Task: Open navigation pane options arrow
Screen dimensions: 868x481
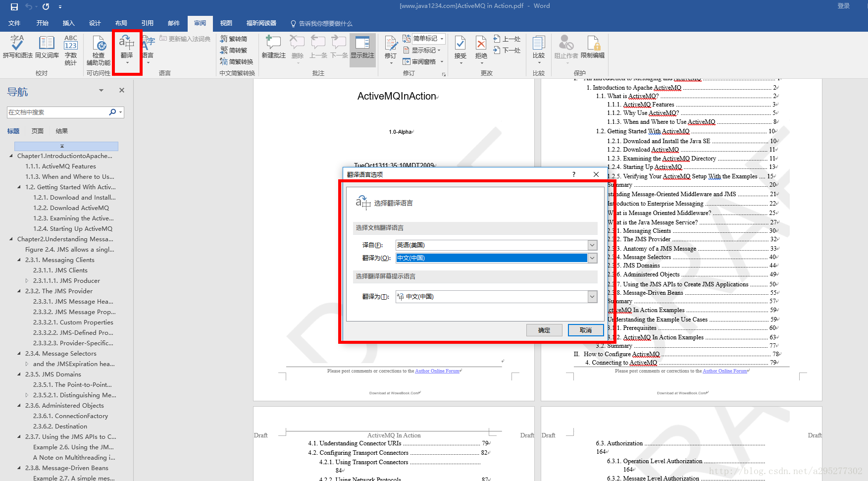Action: coord(101,90)
